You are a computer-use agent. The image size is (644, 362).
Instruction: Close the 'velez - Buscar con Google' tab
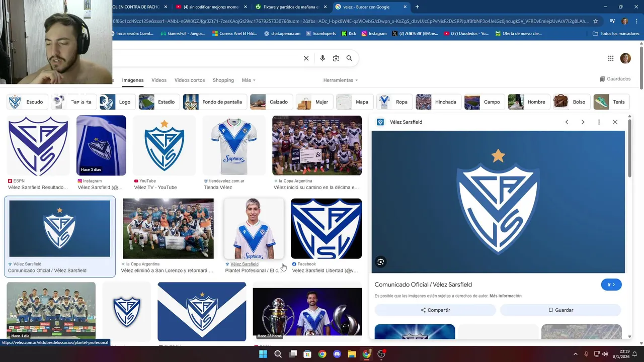point(405,7)
